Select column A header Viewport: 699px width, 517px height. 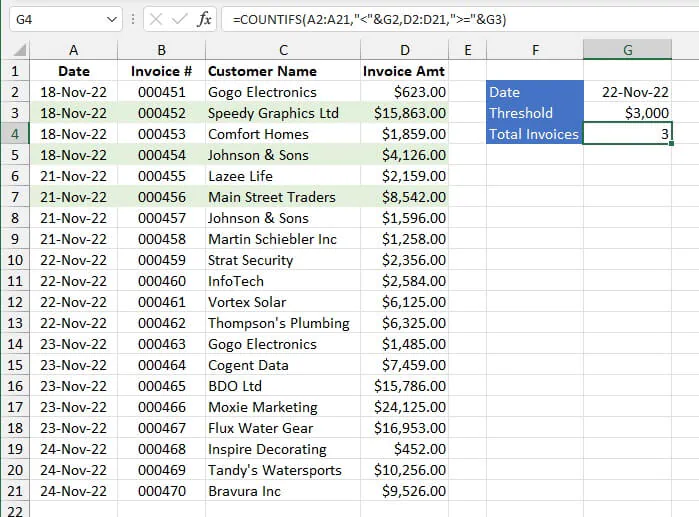[x=74, y=50]
